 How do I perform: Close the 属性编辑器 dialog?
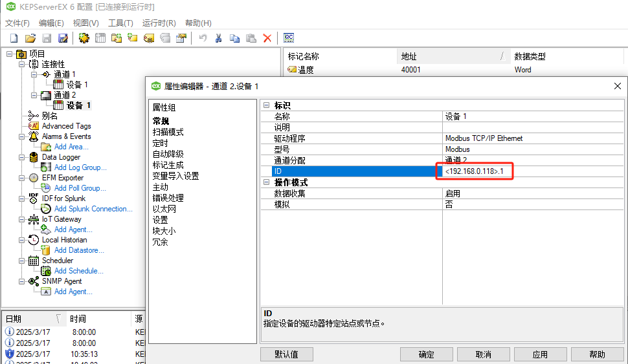[618, 86]
